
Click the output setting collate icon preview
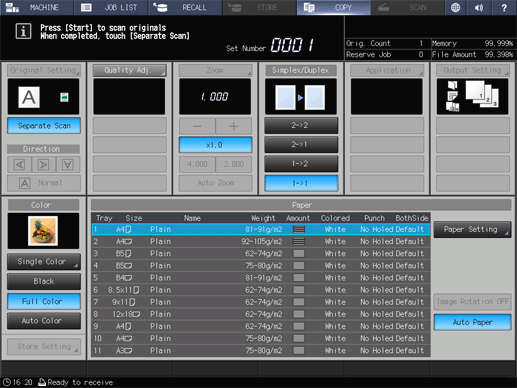472,97
